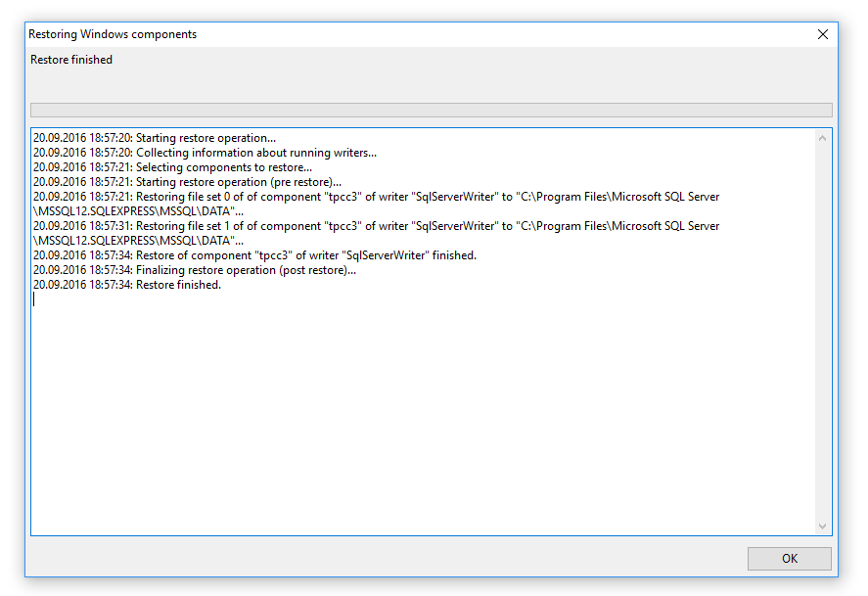868x596 pixels.
Task: Click the scrollbar down arrow
Action: pyautogui.click(x=824, y=526)
